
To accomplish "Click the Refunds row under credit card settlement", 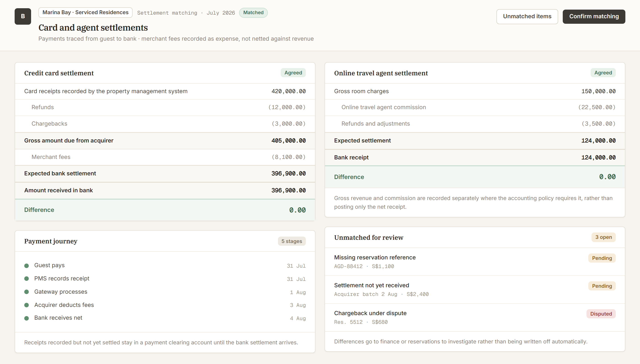I will point(165,107).
